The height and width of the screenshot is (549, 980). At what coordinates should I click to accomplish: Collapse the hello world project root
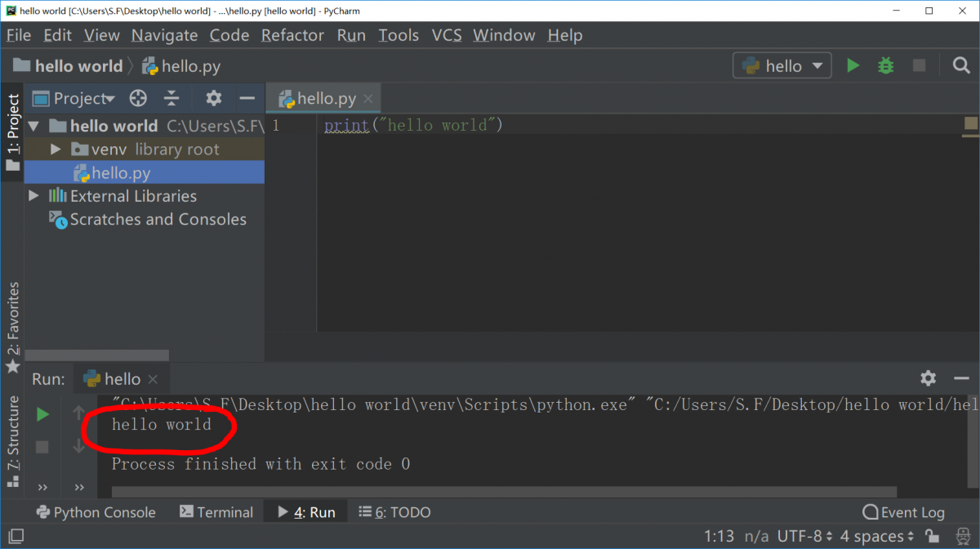pos(34,126)
